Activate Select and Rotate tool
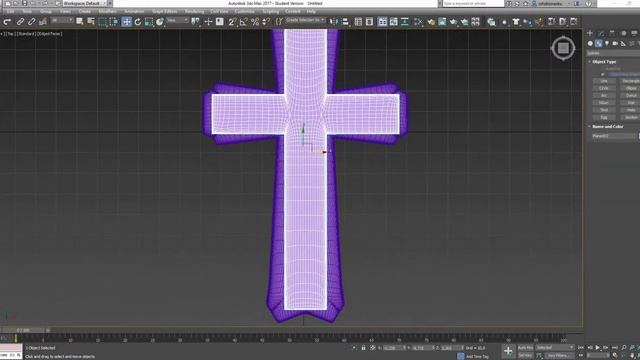Viewport: 640px width, 360px height. [138, 22]
